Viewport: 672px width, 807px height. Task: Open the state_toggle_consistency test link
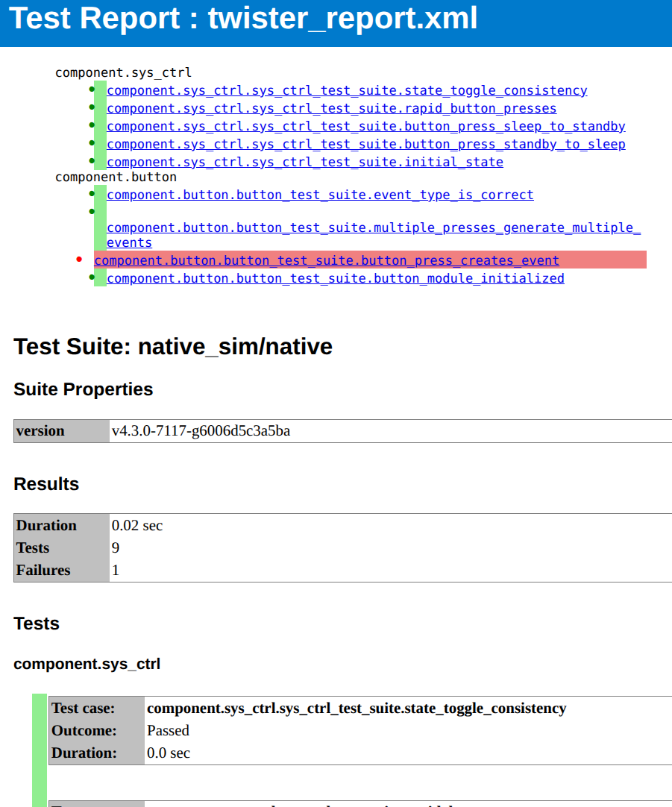click(347, 90)
